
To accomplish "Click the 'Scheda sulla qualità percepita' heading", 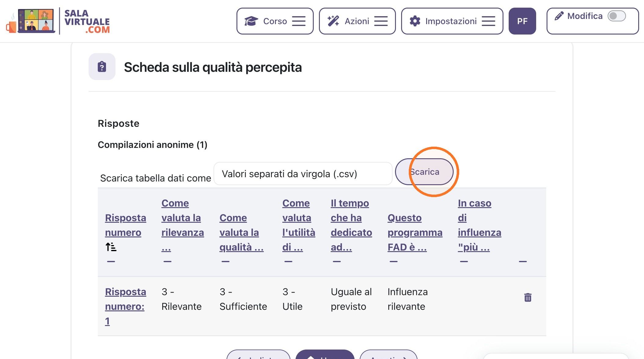I will click(213, 67).
